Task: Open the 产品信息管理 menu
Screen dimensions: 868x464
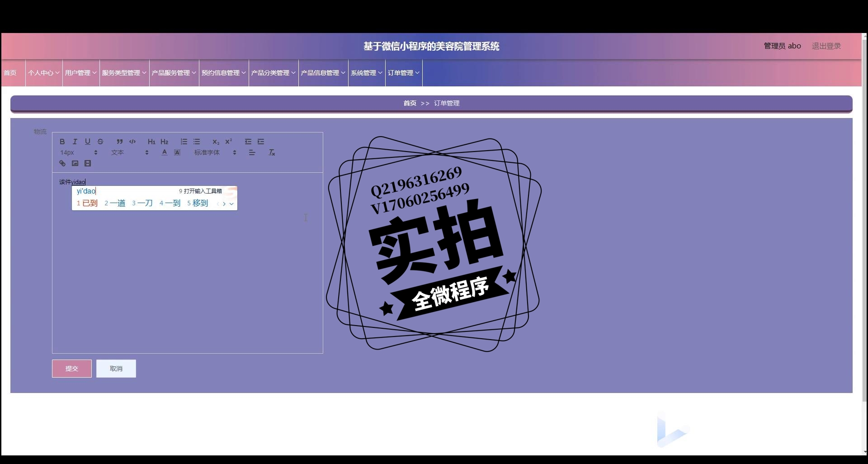Action: 323,73
